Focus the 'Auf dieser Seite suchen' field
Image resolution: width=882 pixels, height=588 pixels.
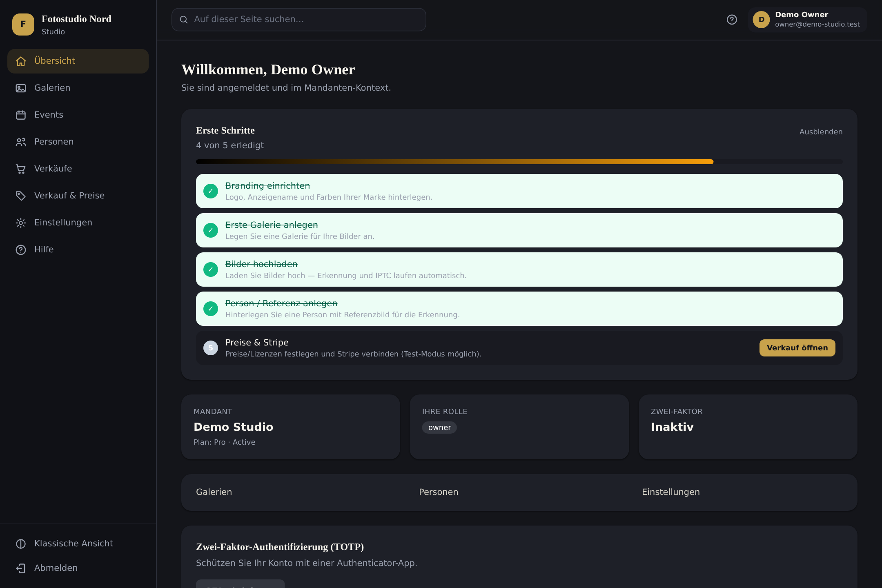click(299, 20)
